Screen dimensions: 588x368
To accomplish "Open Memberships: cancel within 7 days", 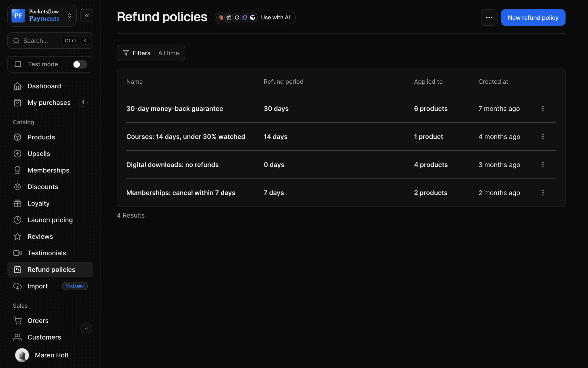I will click(181, 193).
